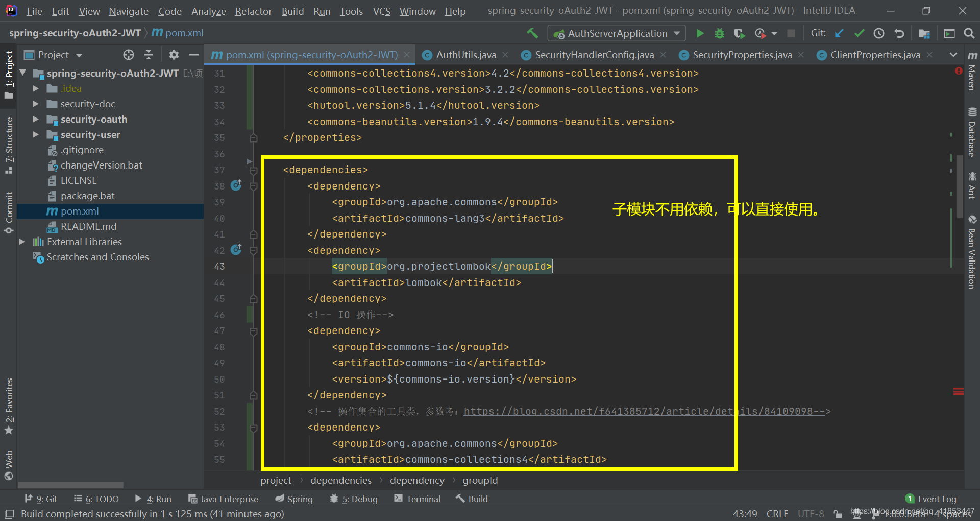Expand the security-doc folder
Image resolution: width=980 pixels, height=521 pixels.
36,104
